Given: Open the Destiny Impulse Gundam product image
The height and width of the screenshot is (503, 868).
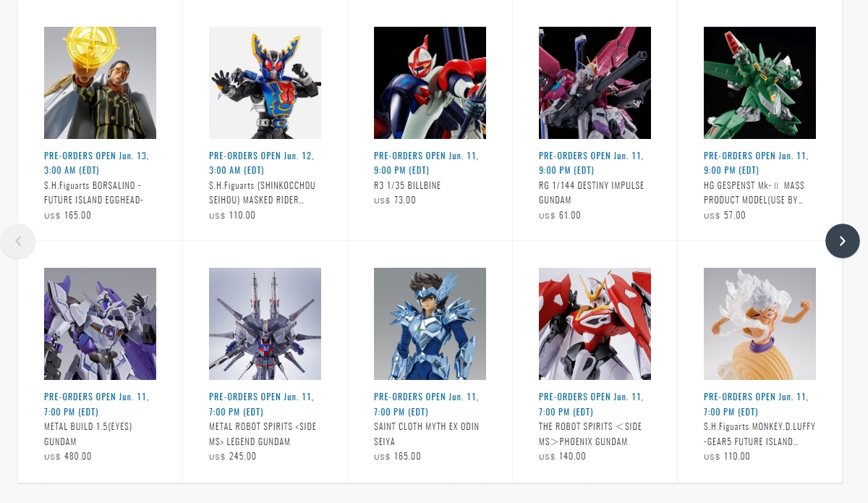Looking at the screenshot, I should coord(595,83).
